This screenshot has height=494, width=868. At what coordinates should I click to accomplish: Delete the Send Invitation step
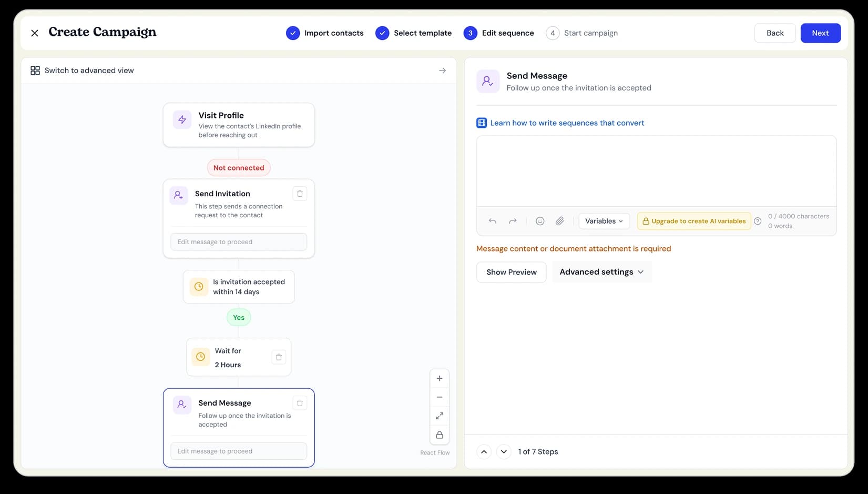pyautogui.click(x=300, y=194)
